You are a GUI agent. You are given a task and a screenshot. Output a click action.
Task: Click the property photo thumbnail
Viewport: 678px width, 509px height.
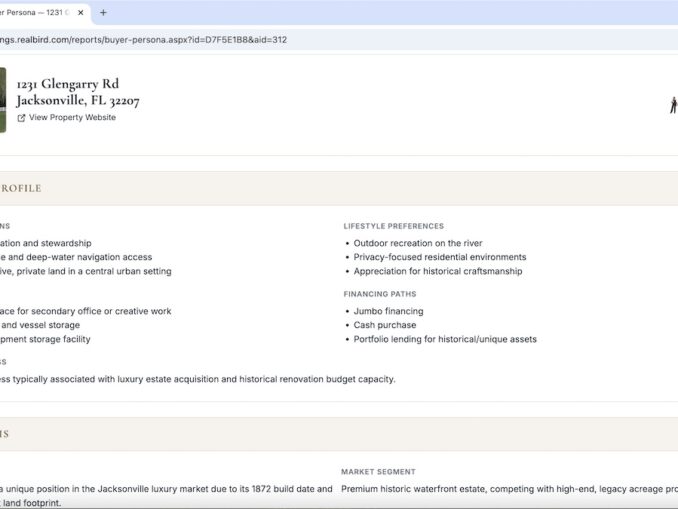[x=3, y=100]
